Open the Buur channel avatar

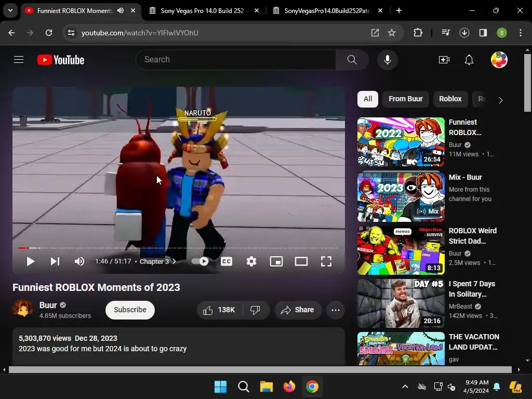coord(23,309)
